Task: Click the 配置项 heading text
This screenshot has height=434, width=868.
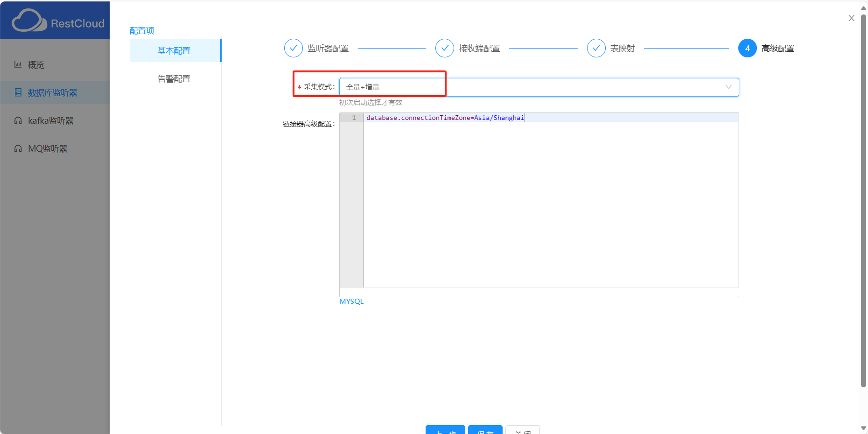Action: tap(142, 31)
